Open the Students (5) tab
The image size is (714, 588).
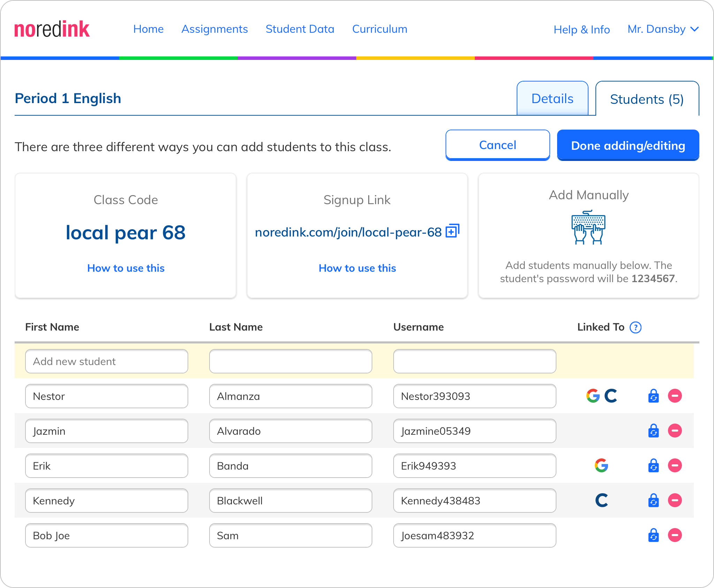tap(647, 100)
